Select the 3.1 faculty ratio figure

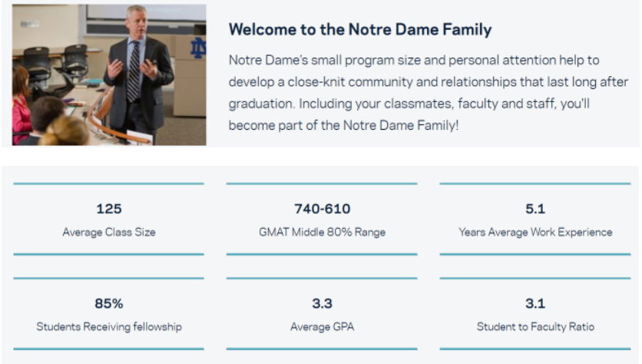point(534,303)
